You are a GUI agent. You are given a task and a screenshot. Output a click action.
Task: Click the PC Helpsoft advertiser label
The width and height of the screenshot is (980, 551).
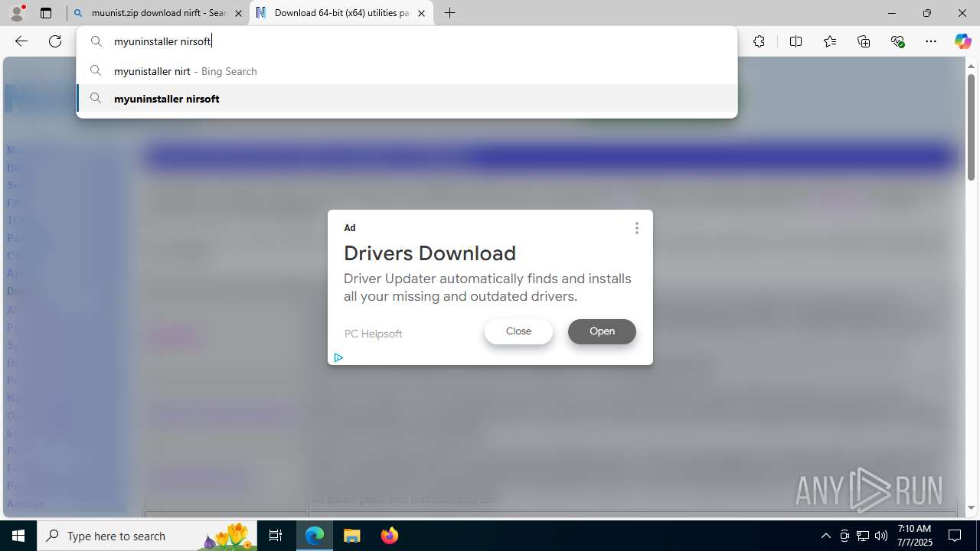tap(373, 334)
